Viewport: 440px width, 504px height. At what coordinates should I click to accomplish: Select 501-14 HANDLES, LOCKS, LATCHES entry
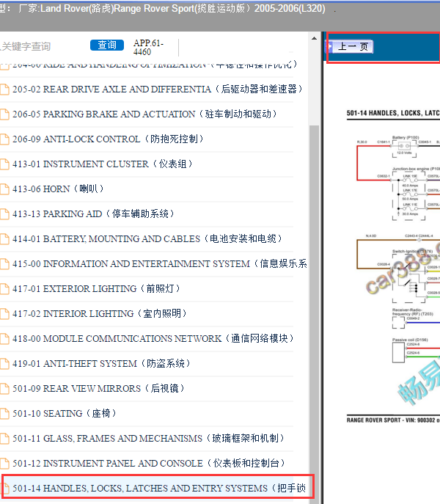[159, 489]
